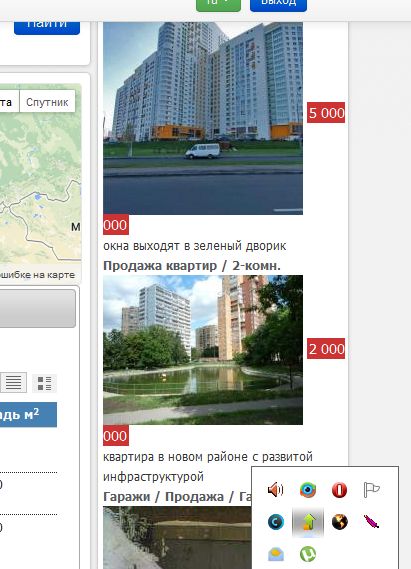Click the Выход logout button
The image size is (411, 569).
(x=278, y=4)
